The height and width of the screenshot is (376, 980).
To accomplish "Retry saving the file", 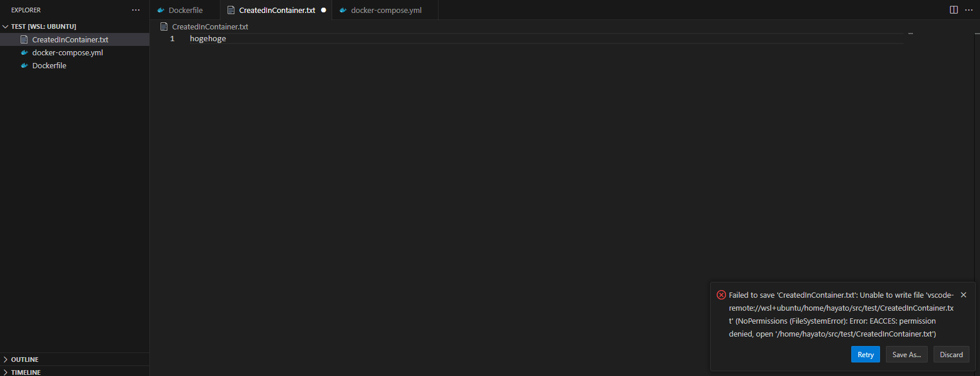I will (x=865, y=354).
